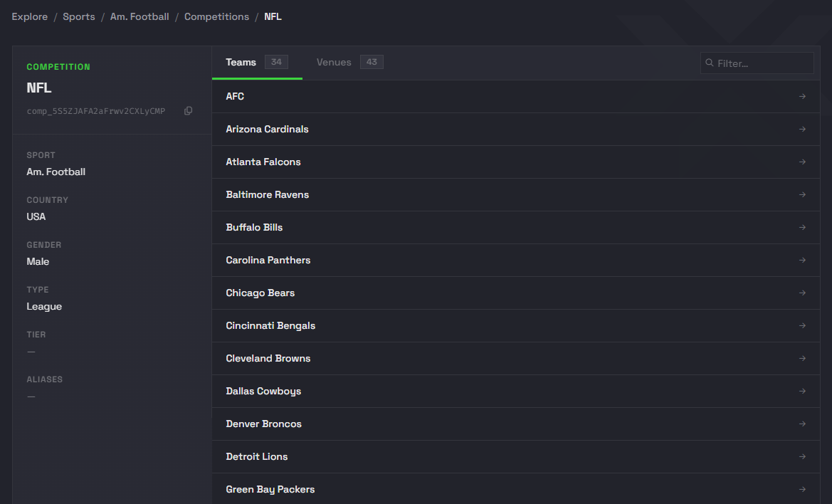Open the Arizona Cardinals team
The width and height of the screenshot is (832, 504).
click(516, 130)
